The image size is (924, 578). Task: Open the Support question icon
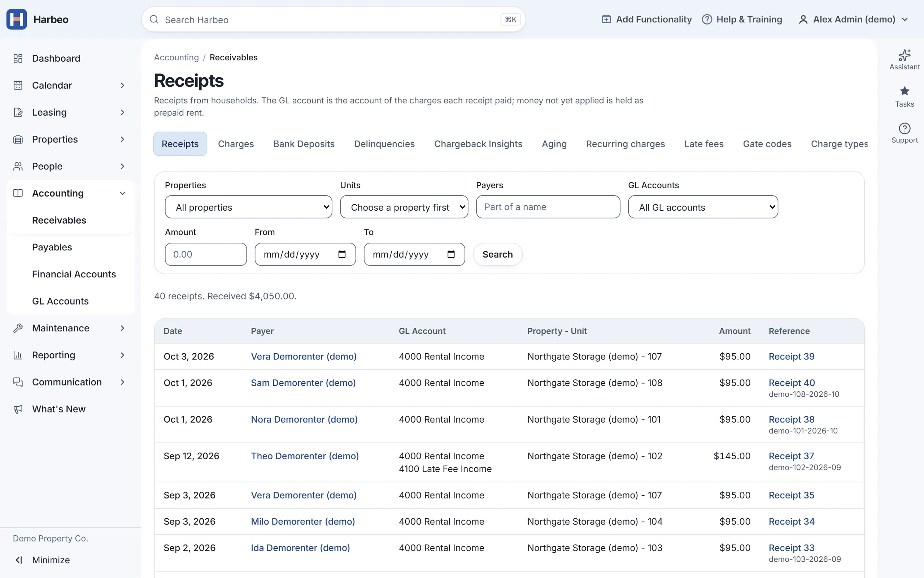click(x=905, y=129)
